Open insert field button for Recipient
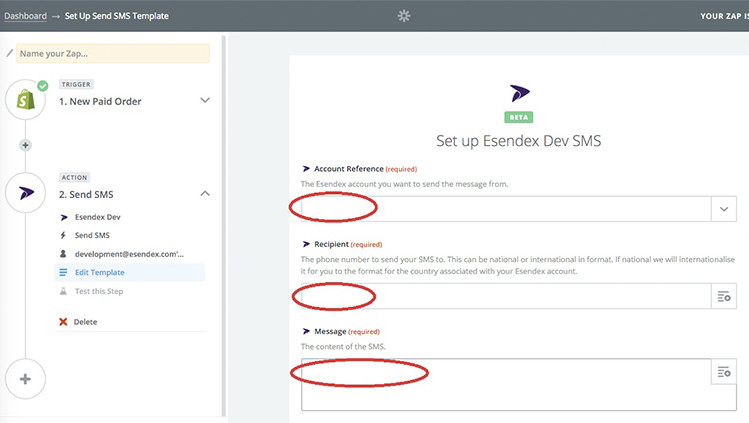Screen dimensions: 749x423 (724, 296)
